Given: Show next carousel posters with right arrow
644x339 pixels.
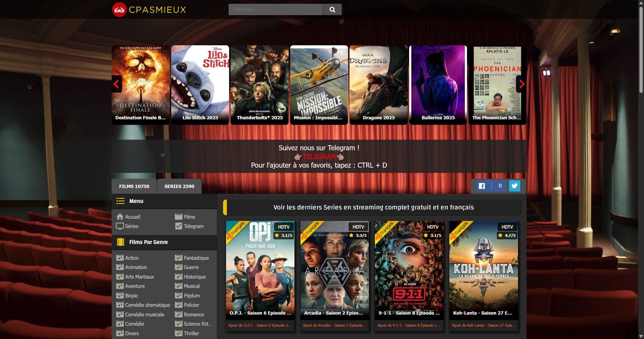Looking at the screenshot, I should (522, 84).
